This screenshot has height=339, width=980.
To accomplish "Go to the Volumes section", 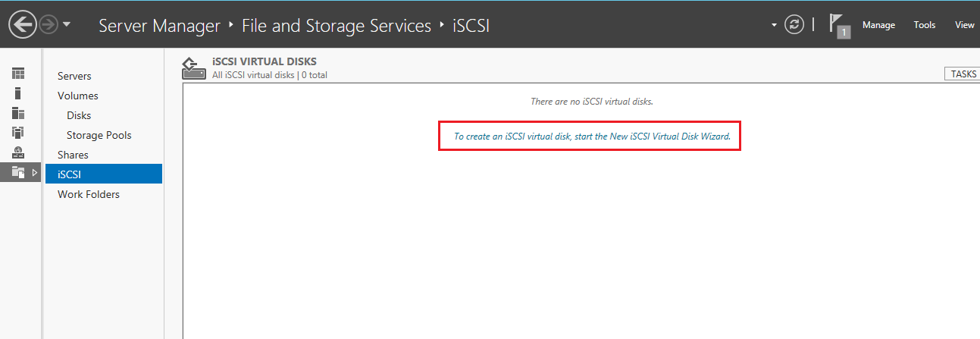I will [78, 96].
